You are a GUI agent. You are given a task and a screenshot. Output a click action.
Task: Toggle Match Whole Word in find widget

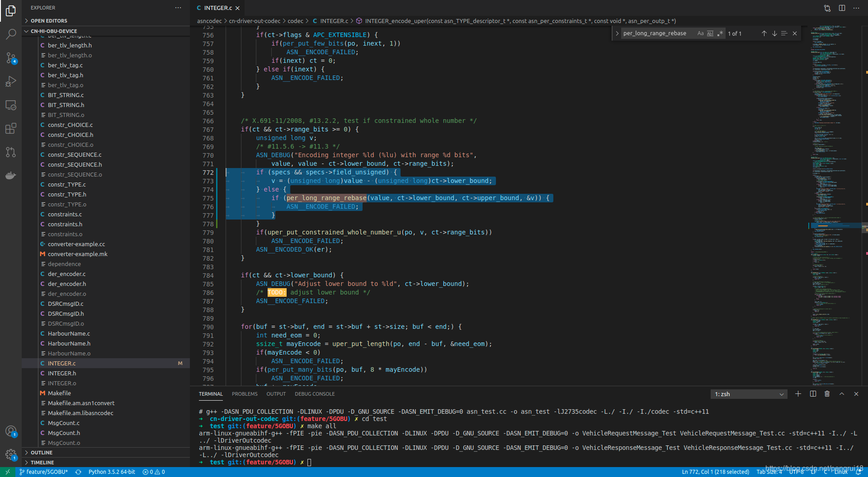pyautogui.click(x=710, y=33)
